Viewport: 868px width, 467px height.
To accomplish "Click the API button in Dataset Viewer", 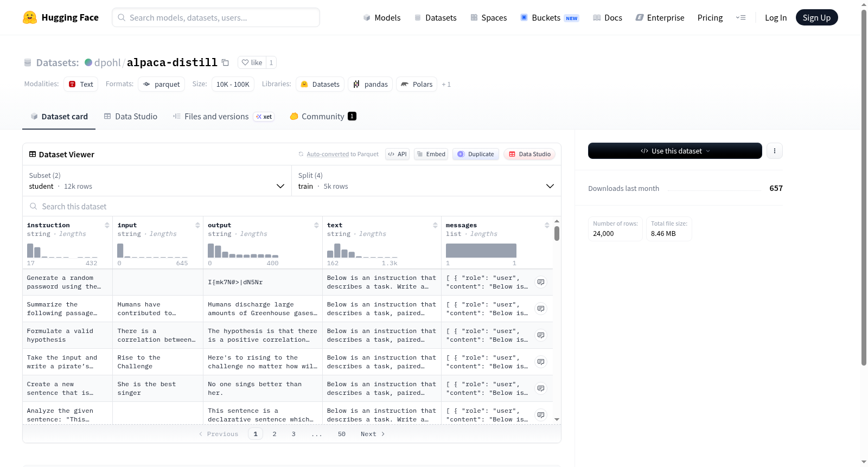I will click(397, 154).
